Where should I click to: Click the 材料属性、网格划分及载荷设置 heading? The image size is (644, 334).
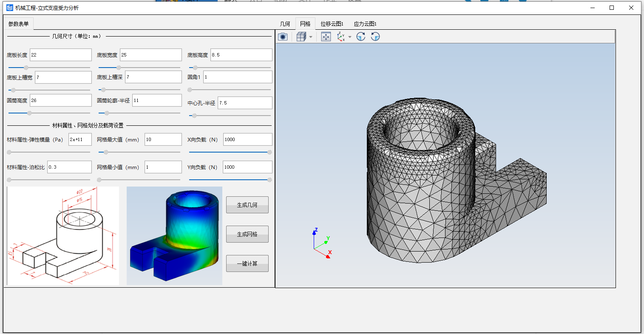(88, 125)
